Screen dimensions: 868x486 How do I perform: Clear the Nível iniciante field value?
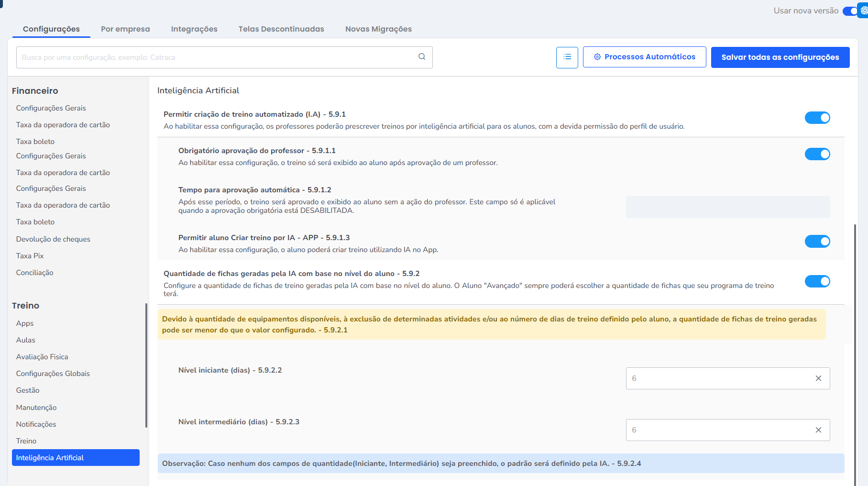pyautogui.click(x=818, y=378)
